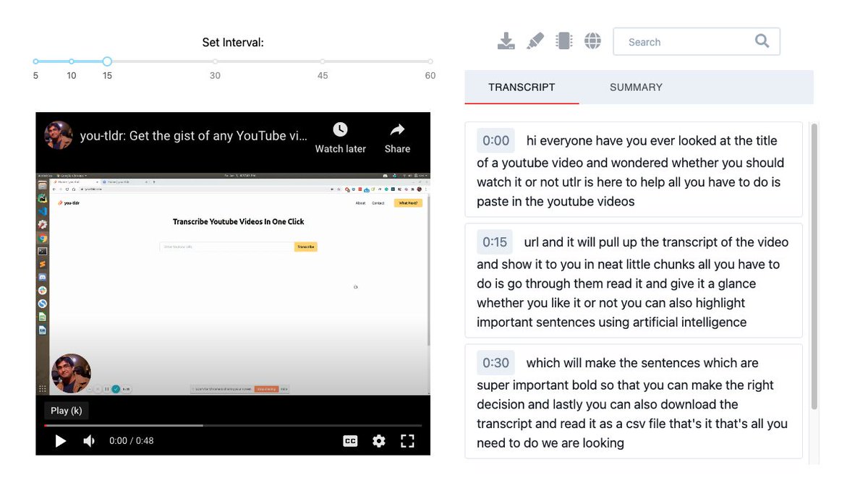Click the magnifier search icon
Image resolution: width=868 pixels, height=496 pixels.
[x=762, y=41]
